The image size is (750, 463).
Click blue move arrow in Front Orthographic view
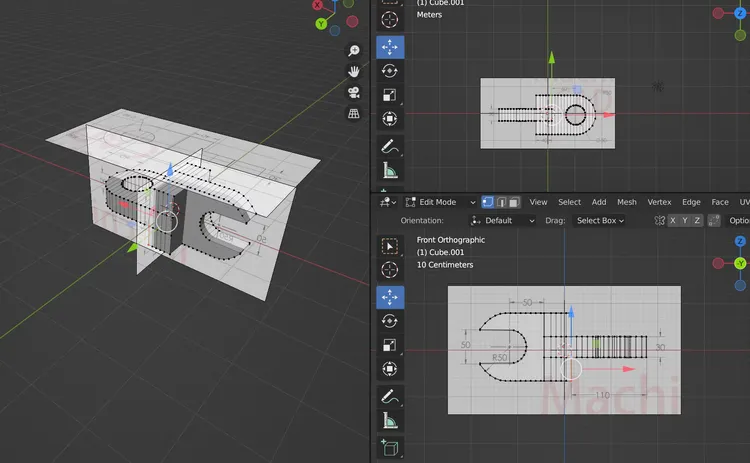coord(571,312)
